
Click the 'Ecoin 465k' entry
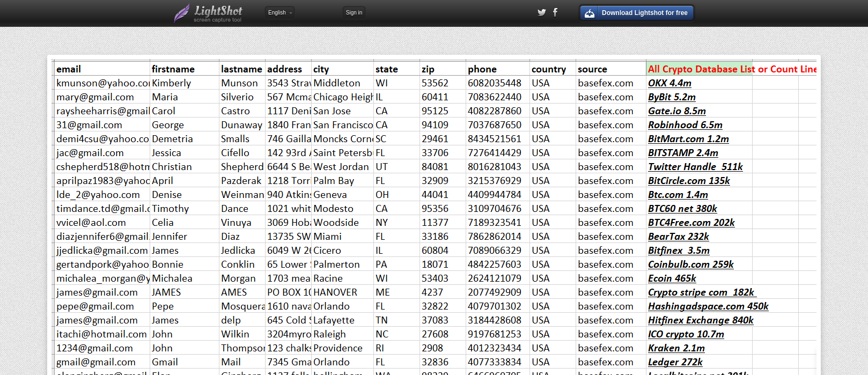click(672, 278)
